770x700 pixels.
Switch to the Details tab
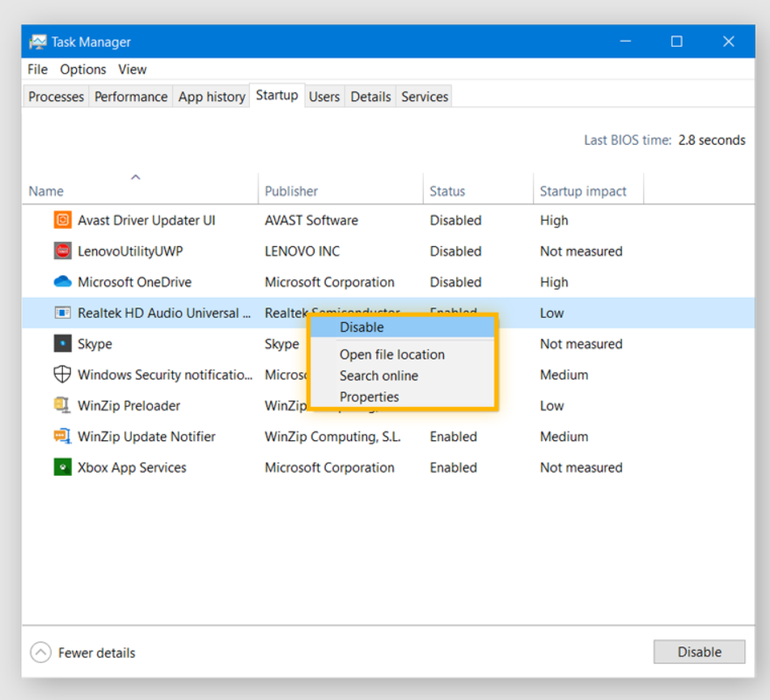point(370,96)
